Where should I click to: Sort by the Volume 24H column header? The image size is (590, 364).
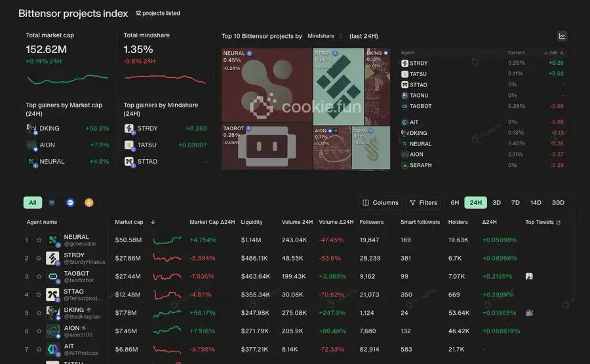click(x=297, y=222)
